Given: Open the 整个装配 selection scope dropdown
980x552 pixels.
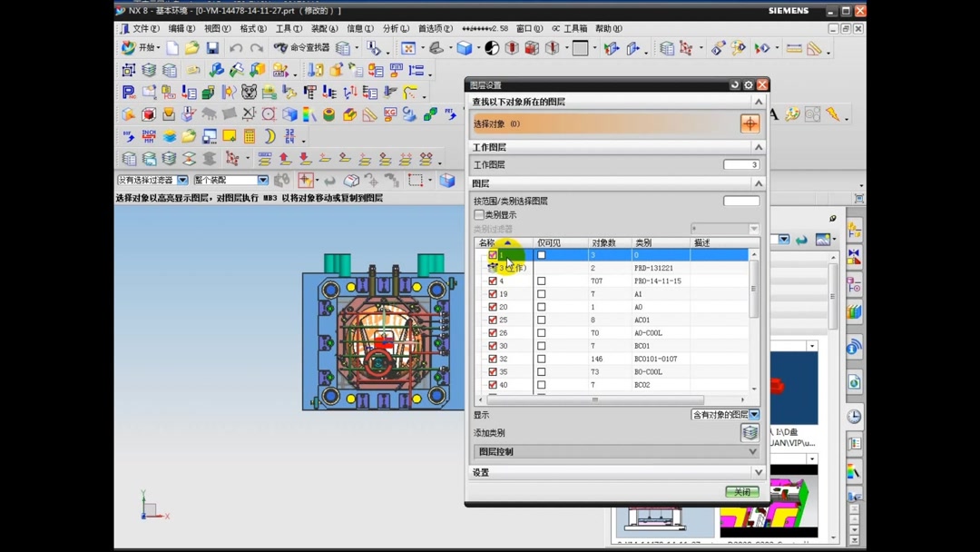Looking at the screenshot, I should click(261, 179).
